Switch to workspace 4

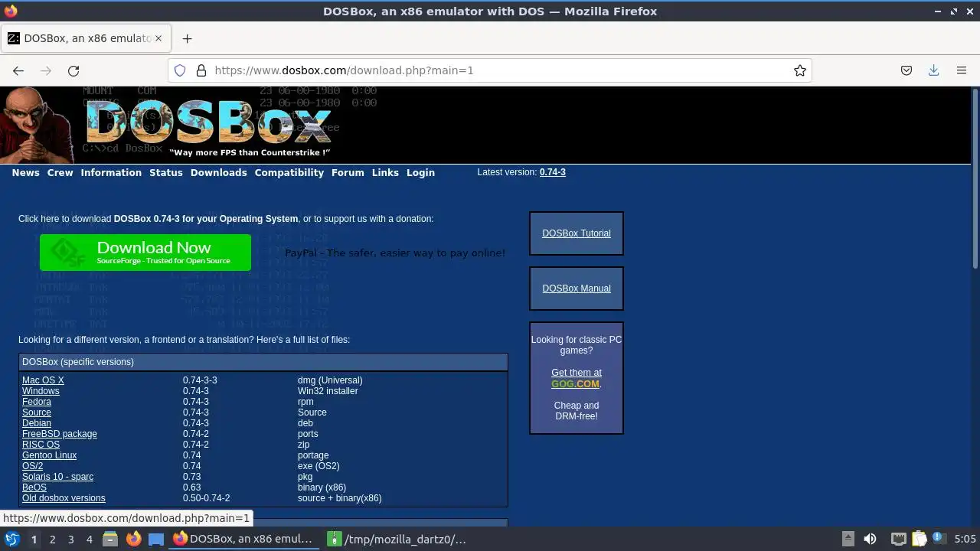(x=89, y=539)
